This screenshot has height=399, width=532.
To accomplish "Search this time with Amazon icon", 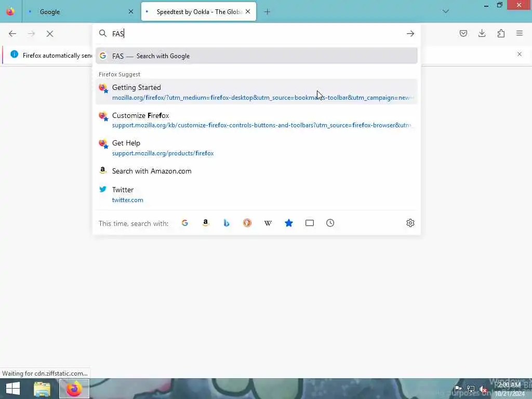I will 206,223.
